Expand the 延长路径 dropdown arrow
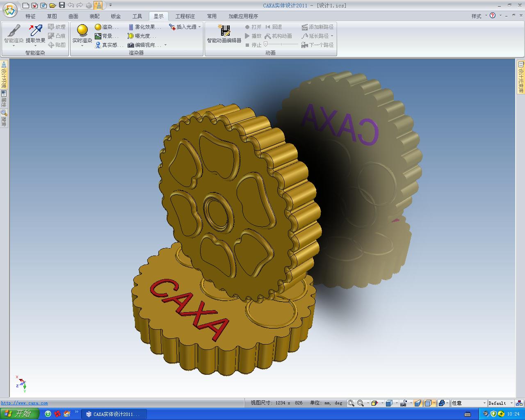Viewport: 525px width, 420px height. (332, 36)
